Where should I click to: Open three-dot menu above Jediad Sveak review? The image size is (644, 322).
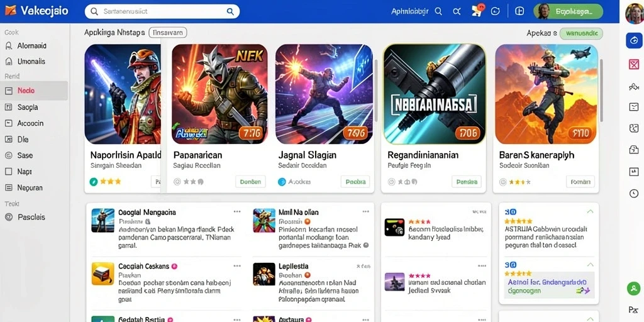click(482, 266)
